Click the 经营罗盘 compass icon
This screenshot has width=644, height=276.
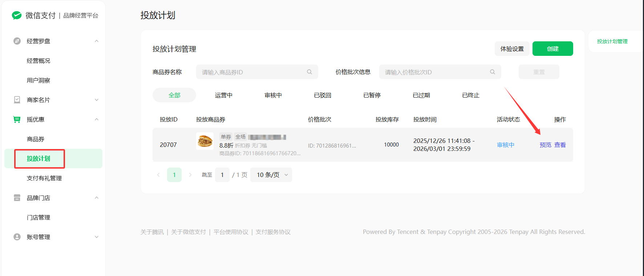point(17,41)
